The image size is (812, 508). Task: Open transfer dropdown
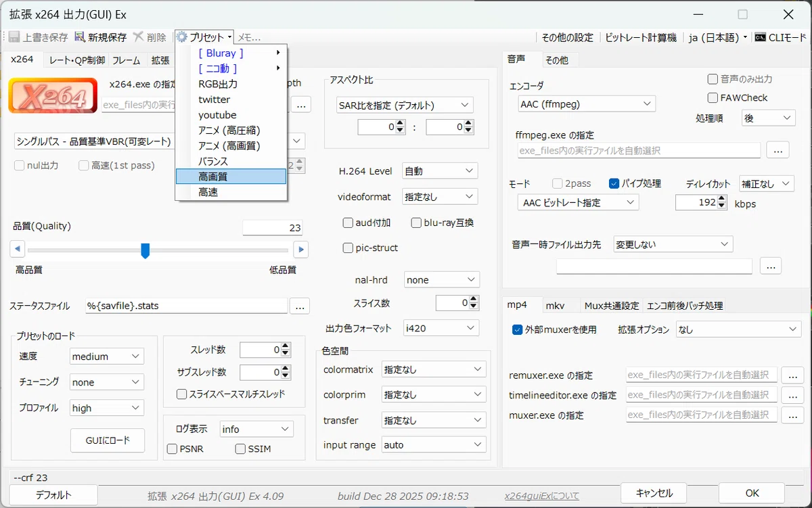pos(434,420)
